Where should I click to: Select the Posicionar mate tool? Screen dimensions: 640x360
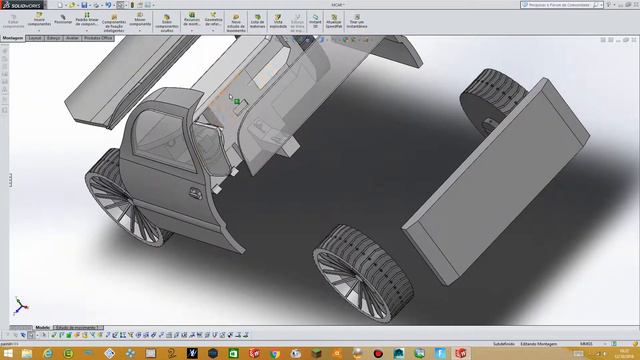(63, 19)
